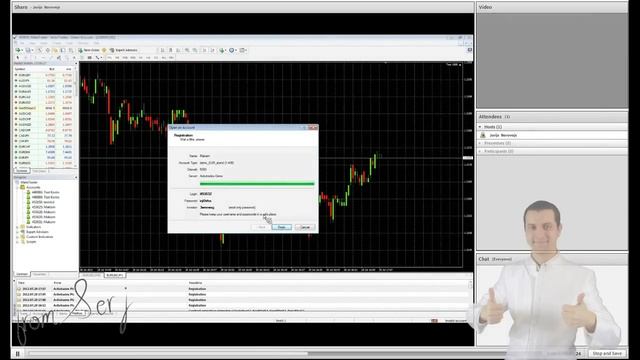Click Finish in the Open an Account dialog
Viewport: 640px width, 360px height.
[x=282, y=227]
